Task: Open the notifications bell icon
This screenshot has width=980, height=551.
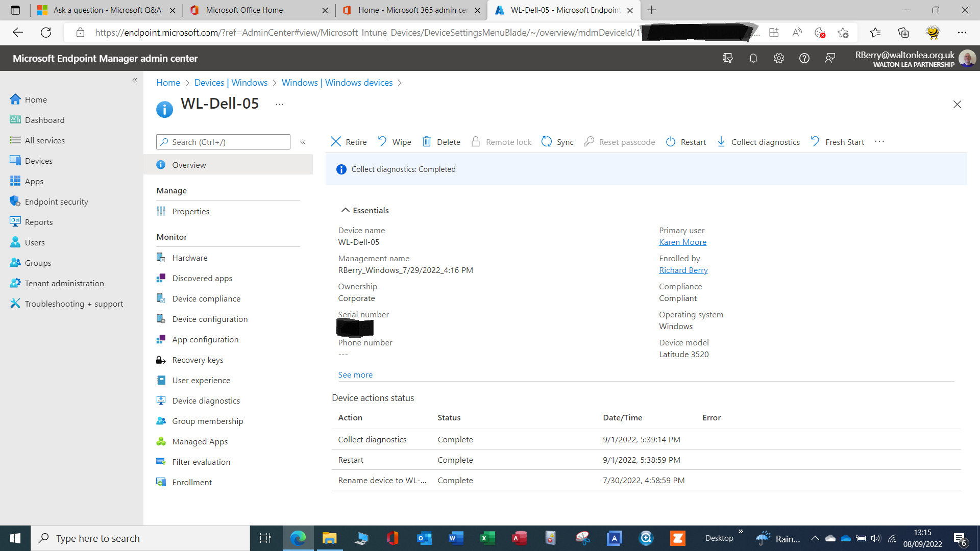Action: [x=753, y=58]
